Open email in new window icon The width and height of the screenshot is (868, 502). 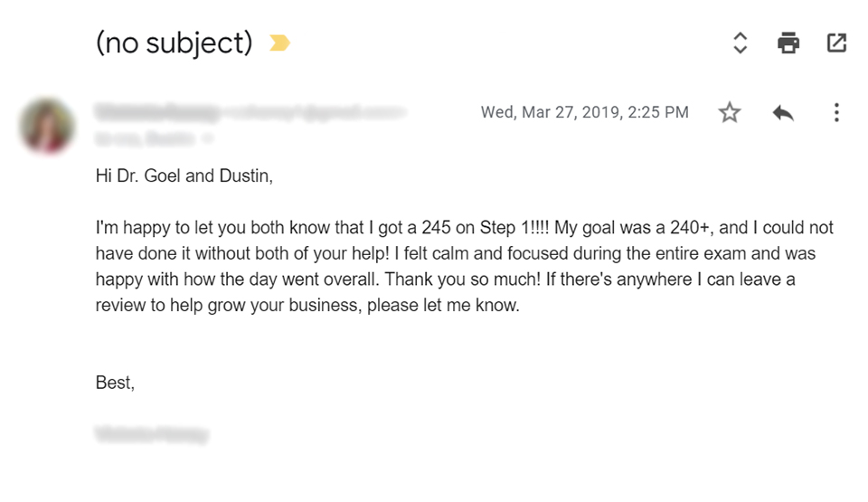point(836,43)
